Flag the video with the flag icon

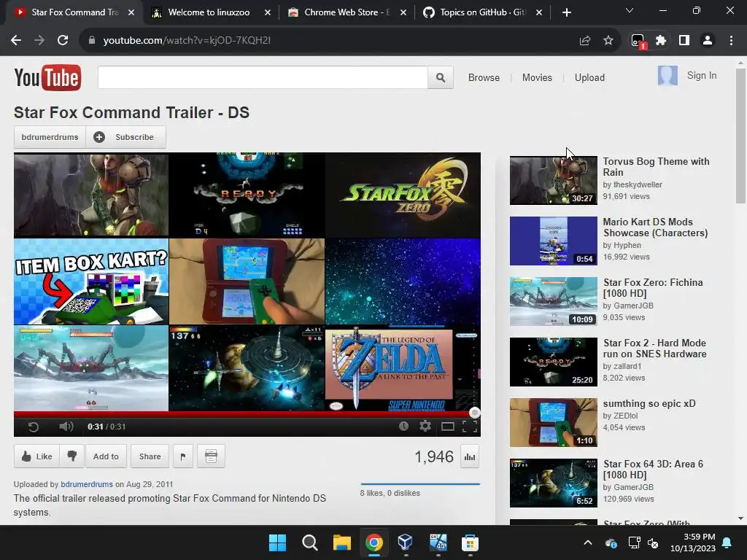coord(183,456)
